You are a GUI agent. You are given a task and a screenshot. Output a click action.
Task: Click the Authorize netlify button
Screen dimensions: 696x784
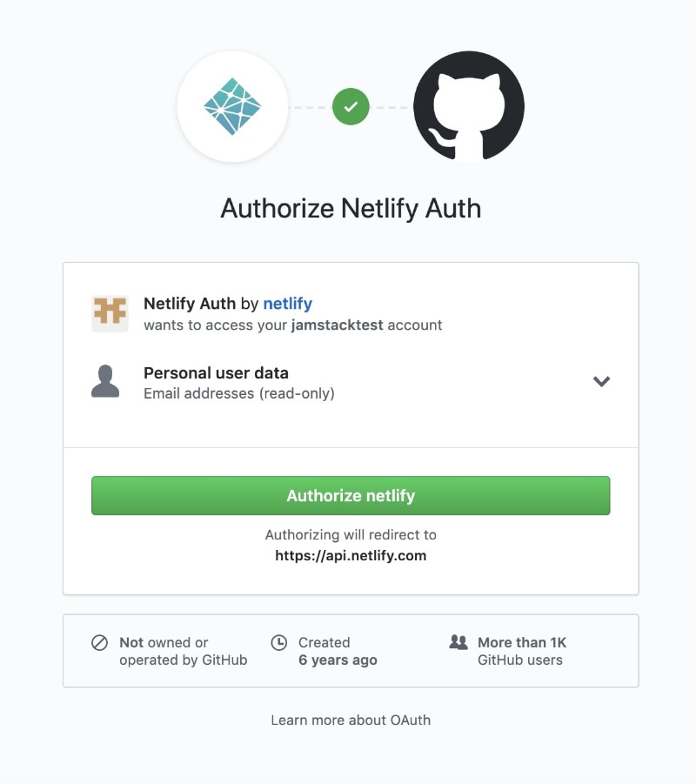pos(351,495)
